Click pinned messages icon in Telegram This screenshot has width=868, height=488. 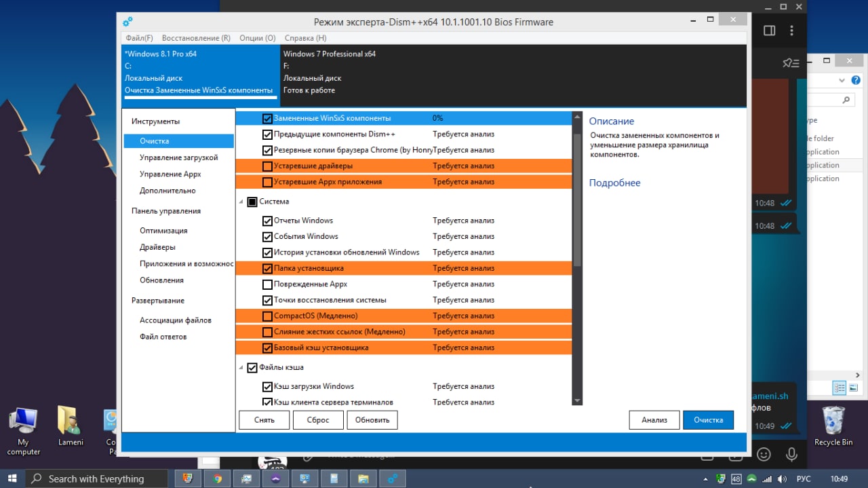tap(791, 63)
